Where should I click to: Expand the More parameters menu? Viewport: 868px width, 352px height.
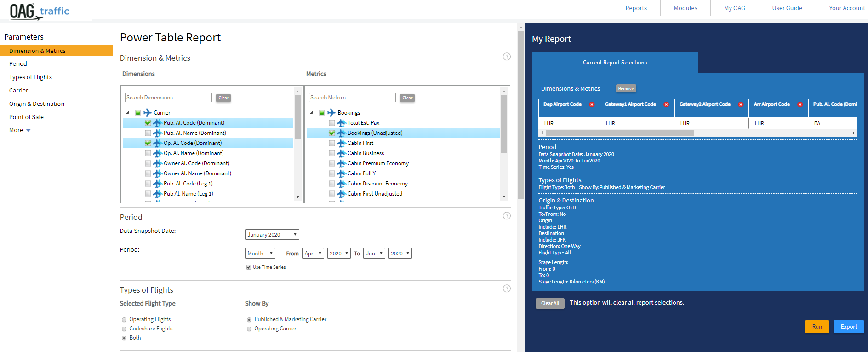tap(20, 130)
